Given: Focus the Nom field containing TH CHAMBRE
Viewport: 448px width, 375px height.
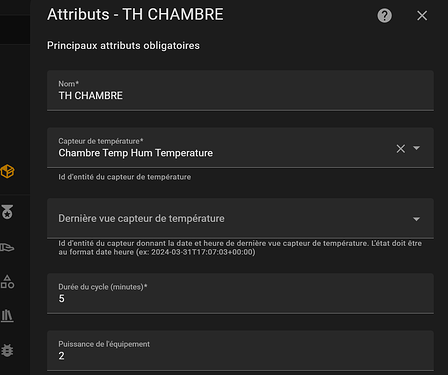Looking at the screenshot, I should click(x=240, y=90).
